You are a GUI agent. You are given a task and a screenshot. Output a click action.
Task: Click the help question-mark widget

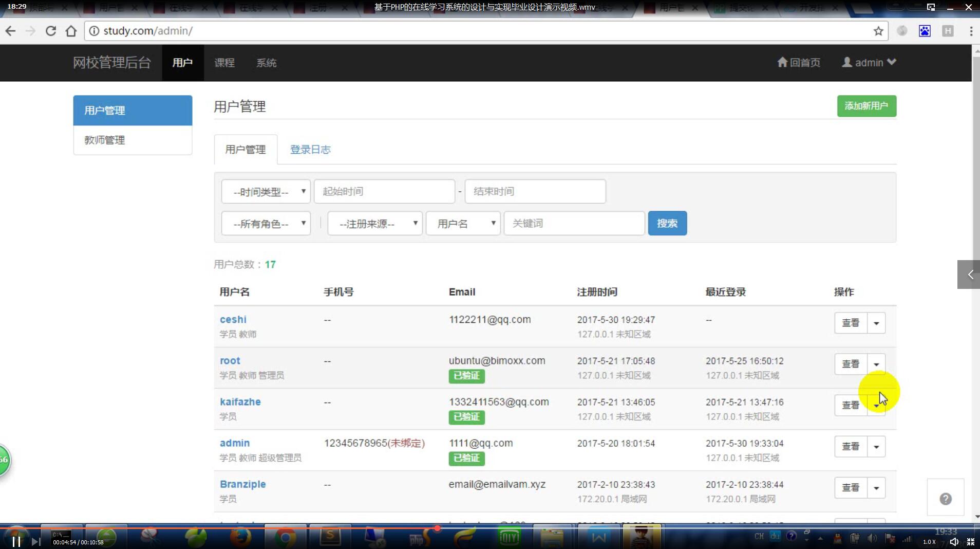tap(946, 499)
